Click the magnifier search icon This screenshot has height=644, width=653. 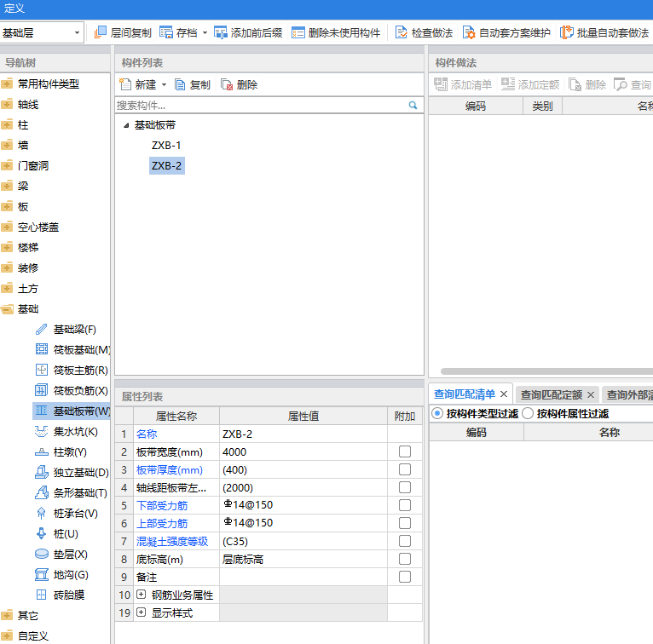pos(413,106)
